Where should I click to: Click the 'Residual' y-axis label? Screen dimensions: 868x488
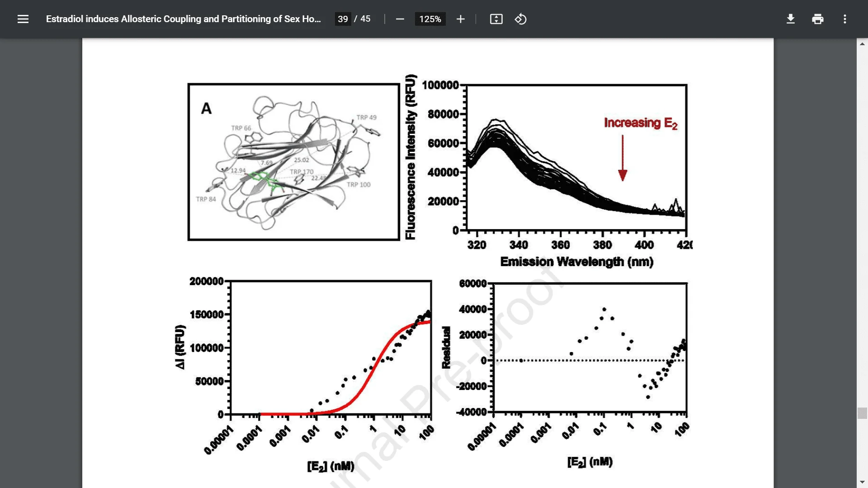coord(446,347)
